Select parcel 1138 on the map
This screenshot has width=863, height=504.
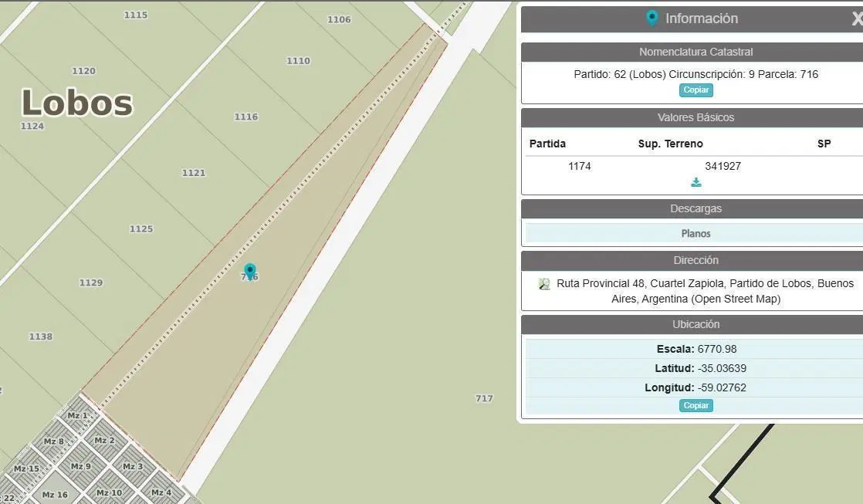pos(41,337)
